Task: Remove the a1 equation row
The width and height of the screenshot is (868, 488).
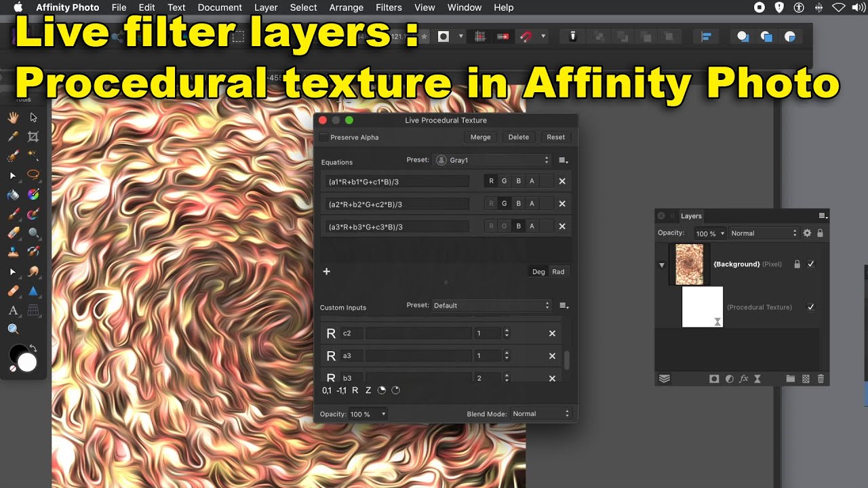Action: [562, 181]
